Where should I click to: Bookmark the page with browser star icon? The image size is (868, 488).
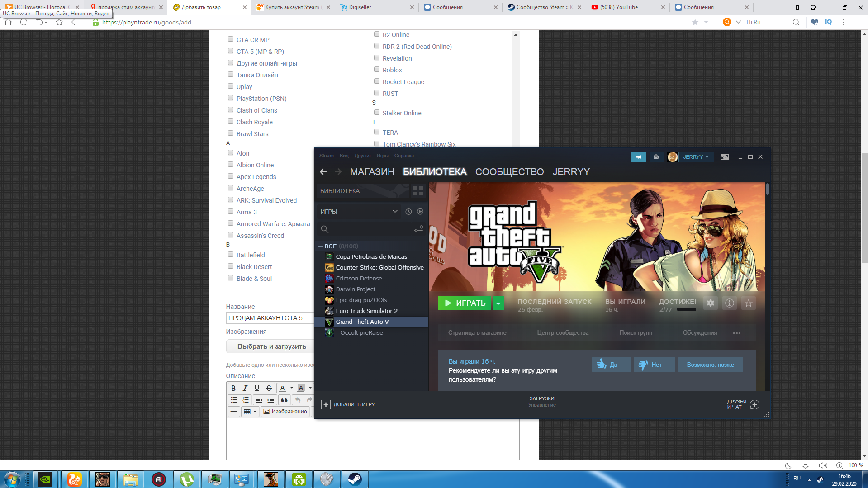click(695, 22)
